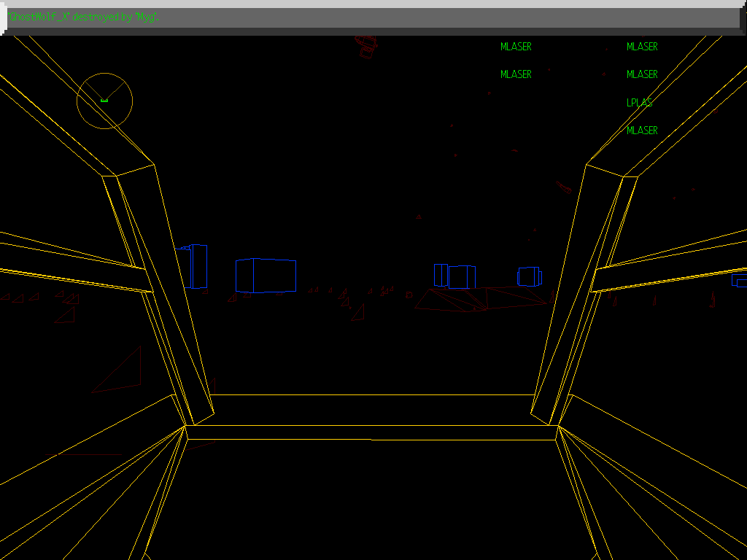Target the small blue building near the right strut

click(530, 276)
